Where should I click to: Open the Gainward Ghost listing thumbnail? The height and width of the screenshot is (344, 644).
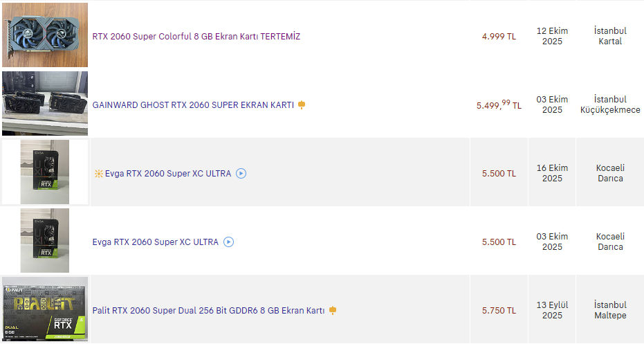click(45, 103)
